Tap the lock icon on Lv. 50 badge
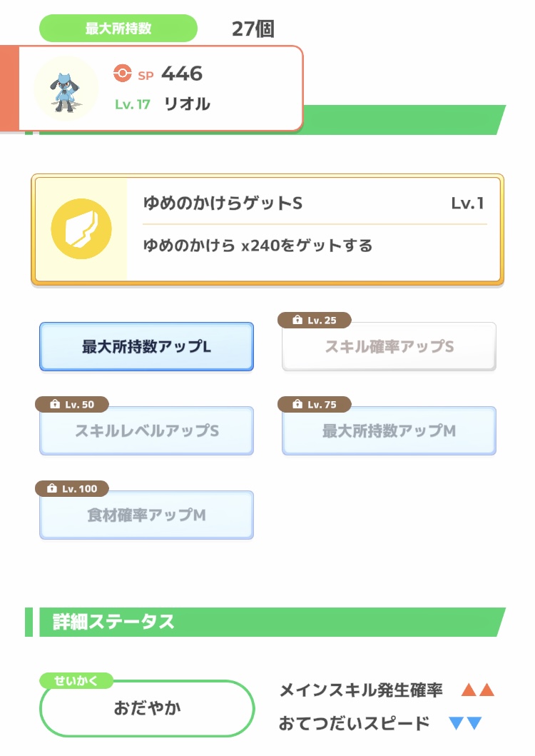 coord(53,405)
